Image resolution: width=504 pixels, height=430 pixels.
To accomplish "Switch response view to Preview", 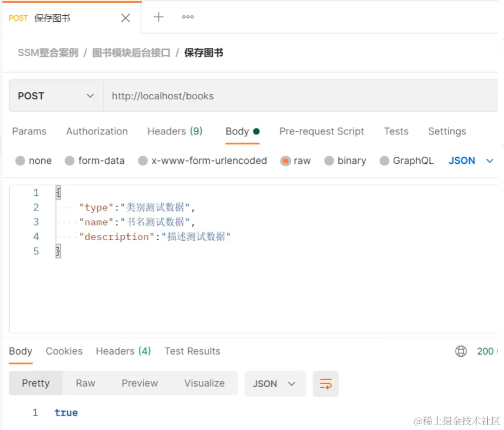I will 140,383.
